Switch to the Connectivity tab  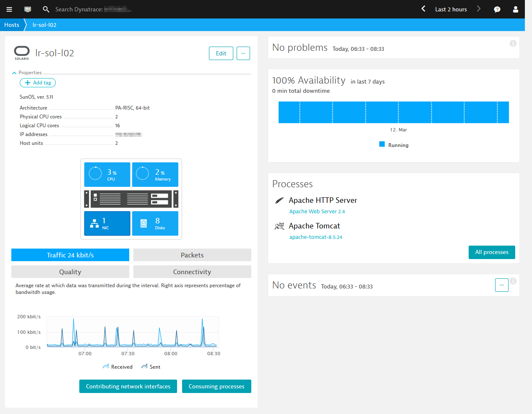click(x=192, y=272)
